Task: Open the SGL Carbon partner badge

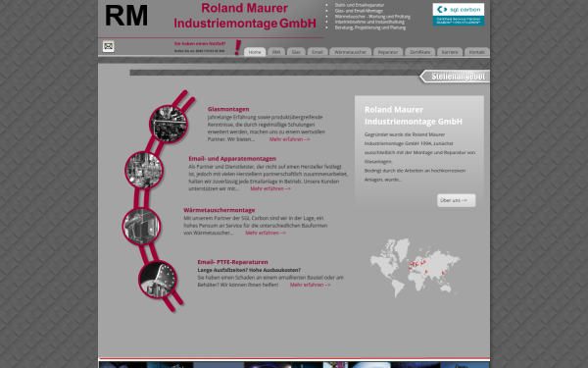Action: coord(459,15)
